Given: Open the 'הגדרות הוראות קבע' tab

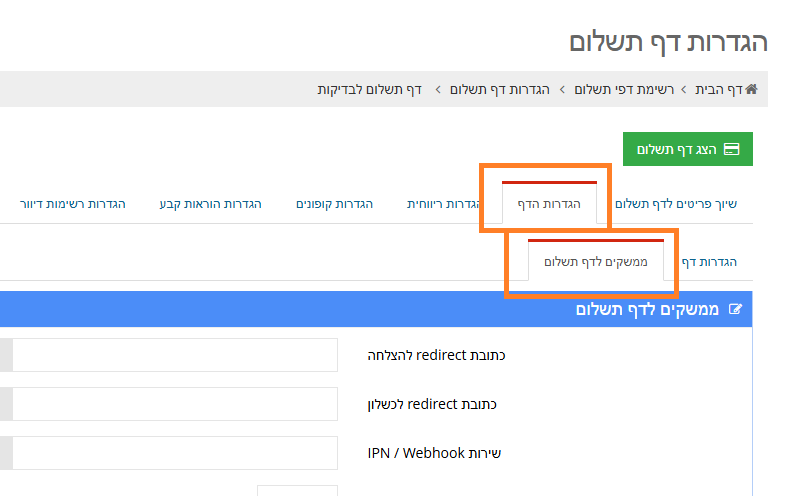Looking at the screenshot, I should click(210, 204).
